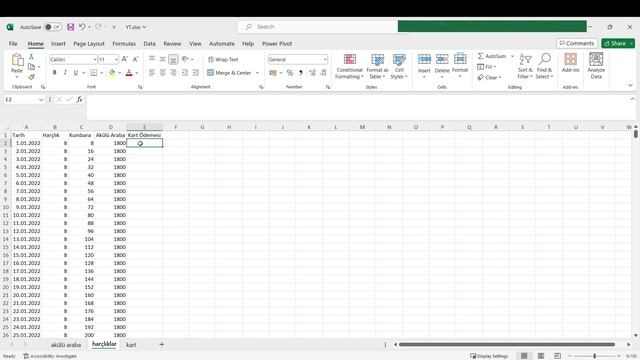Collapse the ribbon using the chevron
640x360 pixels.
pos(631,85)
